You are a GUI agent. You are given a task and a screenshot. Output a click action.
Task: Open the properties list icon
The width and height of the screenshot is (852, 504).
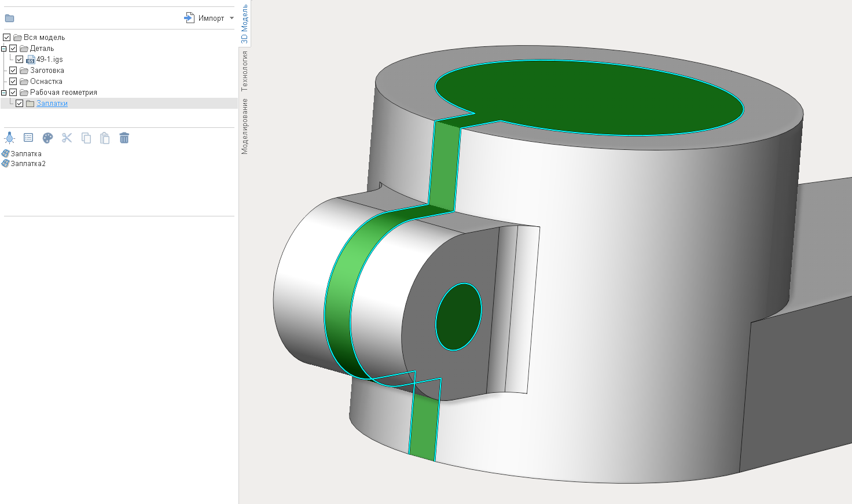click(x=28, y=138)
